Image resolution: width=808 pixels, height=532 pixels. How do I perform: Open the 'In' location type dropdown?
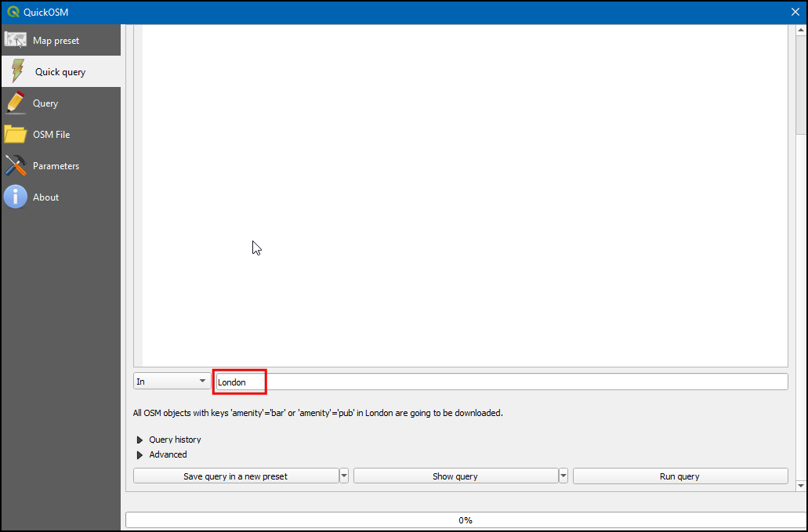coord(171,382)
